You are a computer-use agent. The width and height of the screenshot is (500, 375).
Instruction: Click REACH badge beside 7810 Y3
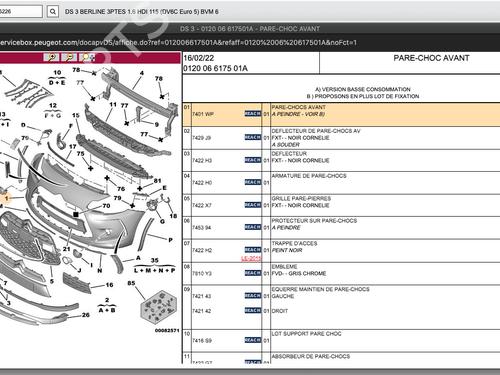click(x=253, y=273)
